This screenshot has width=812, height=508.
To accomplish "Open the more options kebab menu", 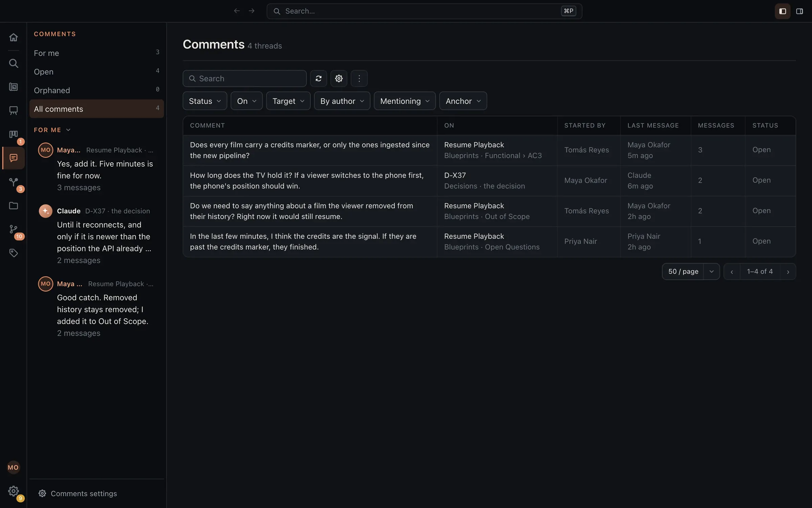I will (359, 79).
